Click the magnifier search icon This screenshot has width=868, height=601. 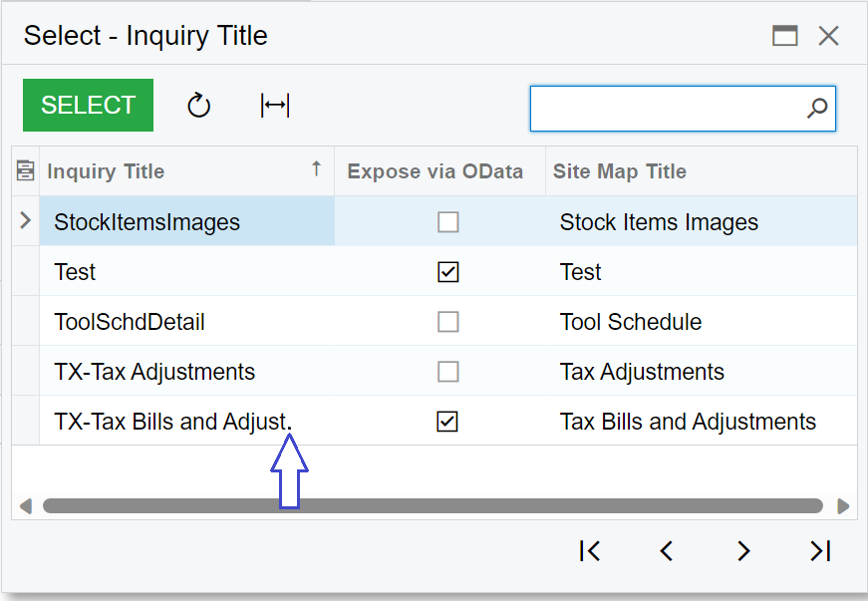click(817, 108)
